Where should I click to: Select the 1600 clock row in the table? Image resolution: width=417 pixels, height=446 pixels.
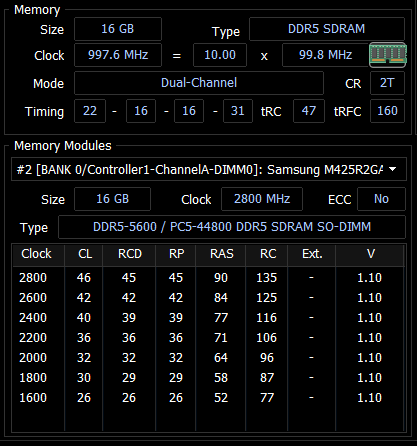point(208,398)
